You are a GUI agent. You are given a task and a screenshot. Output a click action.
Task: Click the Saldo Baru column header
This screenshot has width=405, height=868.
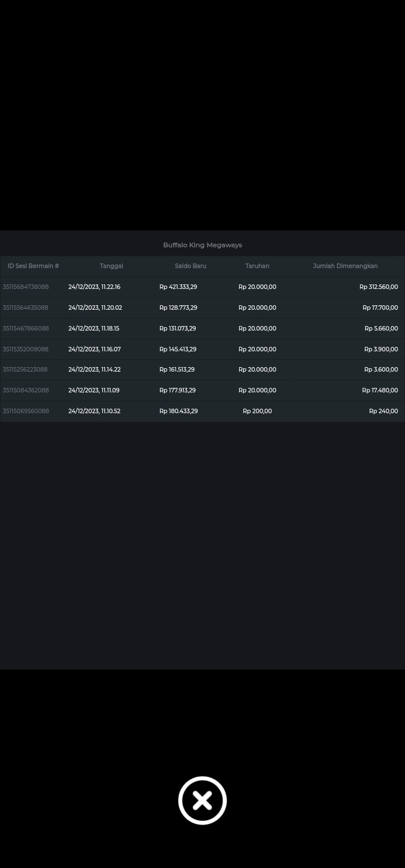(x=190, y=266)
